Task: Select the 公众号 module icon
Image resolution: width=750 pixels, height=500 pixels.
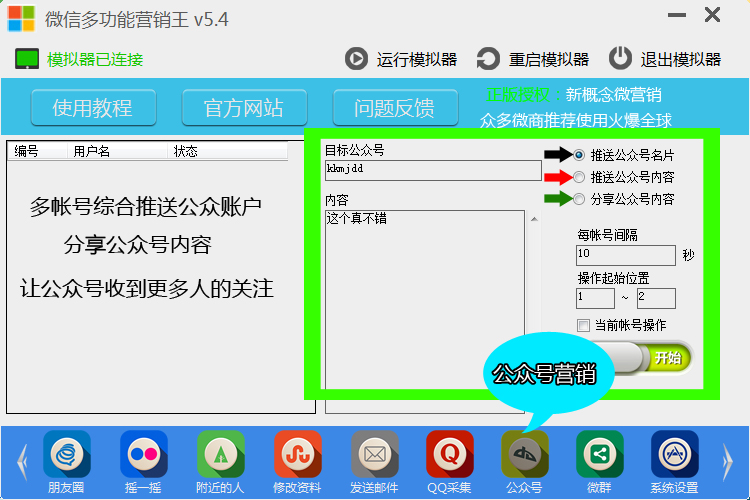Action: tap(525, 454)
